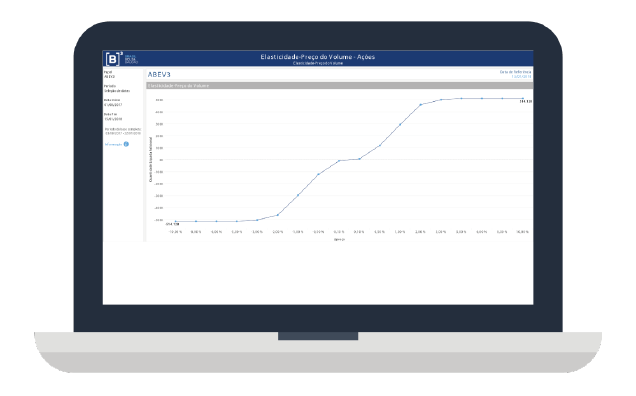This screenshot has height=396, width=636.
Task: Click the dashboard title Elasticidade-Preço do Volume - Ações
Action: click(318, 57)
